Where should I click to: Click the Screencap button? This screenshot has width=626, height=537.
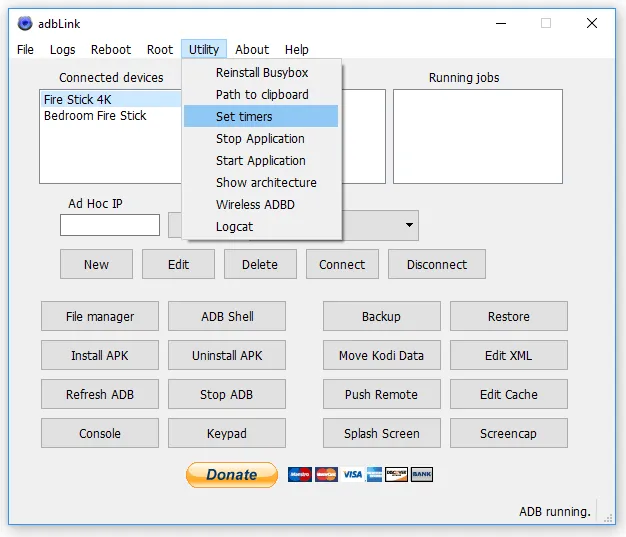click(x=508, y=433)
